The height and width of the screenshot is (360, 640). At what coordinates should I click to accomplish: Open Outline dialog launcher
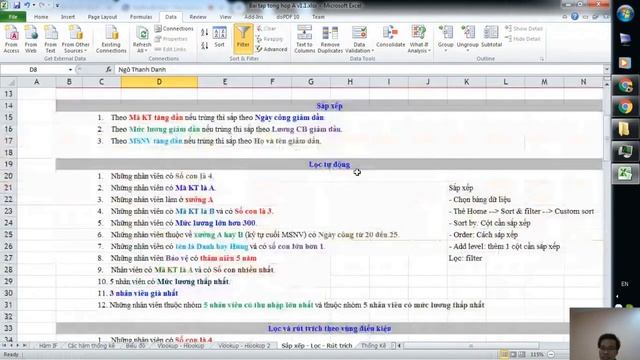click(x=542, y=59)
